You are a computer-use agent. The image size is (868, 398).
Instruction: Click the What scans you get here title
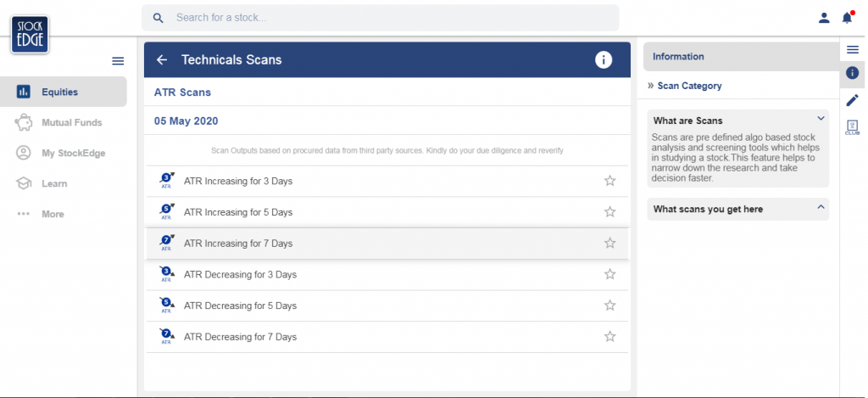(708, 209)
